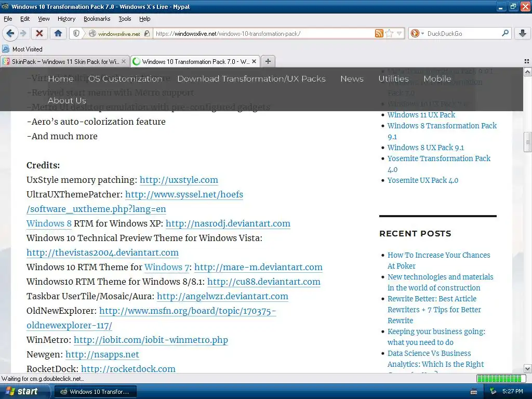Follow the http://uxstyle.com link

(179, 180)
